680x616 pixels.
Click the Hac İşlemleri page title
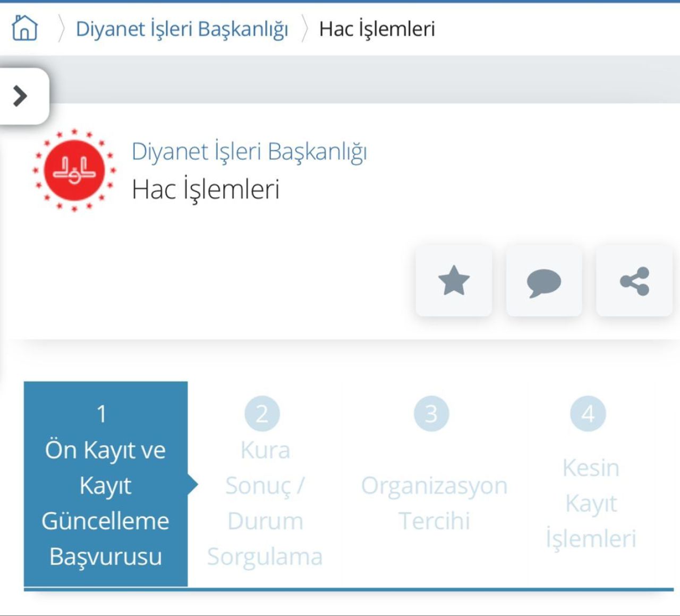[206, 190]
